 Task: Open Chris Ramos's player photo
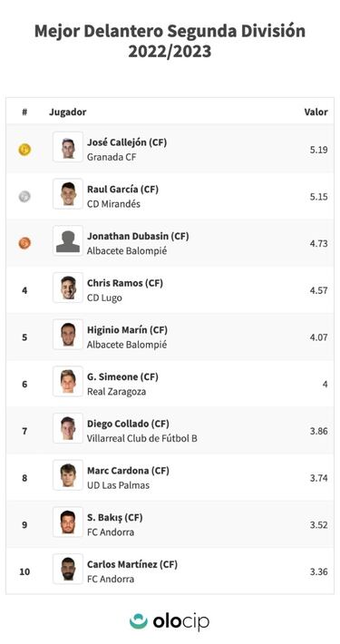[68, 288]
